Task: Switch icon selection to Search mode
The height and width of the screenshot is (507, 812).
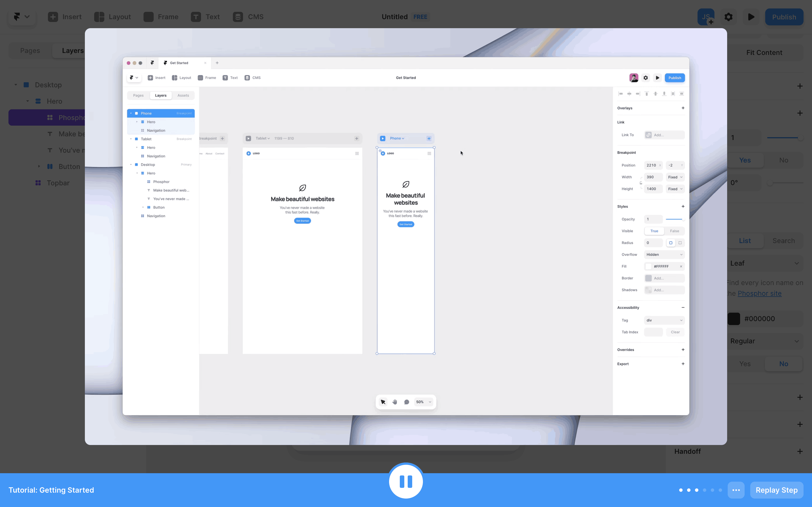Action: (x=784, y=241)
